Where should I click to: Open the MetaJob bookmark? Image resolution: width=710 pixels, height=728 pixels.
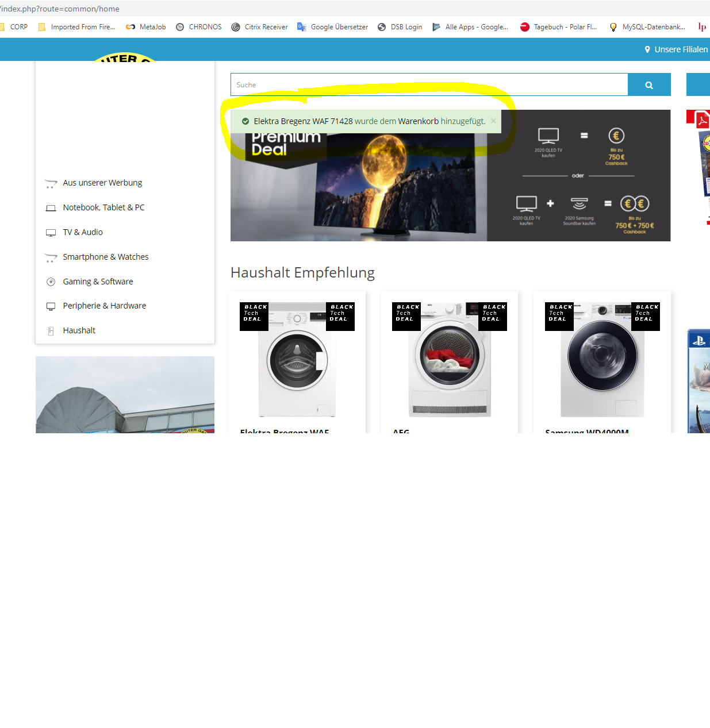coord(146,27)
